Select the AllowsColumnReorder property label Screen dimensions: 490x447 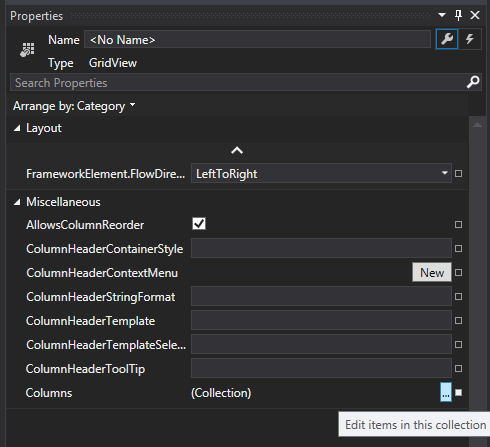point(85,225)
